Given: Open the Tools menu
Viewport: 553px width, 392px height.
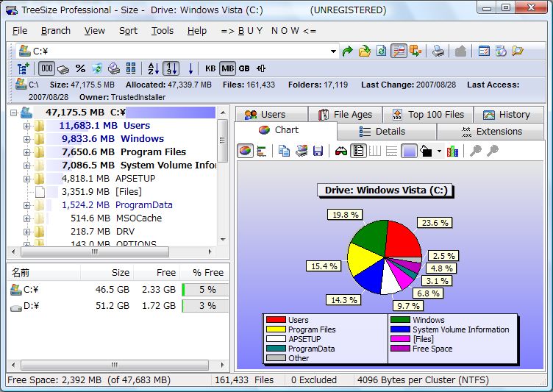Looking at the screenshot, I should tap(163, 31).
